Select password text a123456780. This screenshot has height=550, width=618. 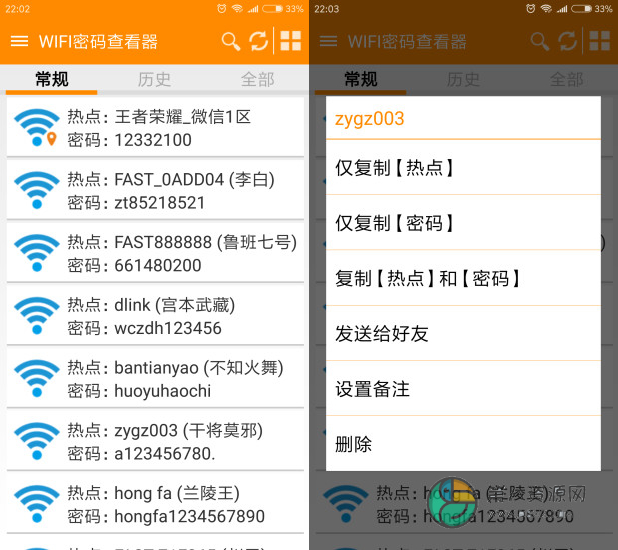pyautogui.click(x=165, y=454)
